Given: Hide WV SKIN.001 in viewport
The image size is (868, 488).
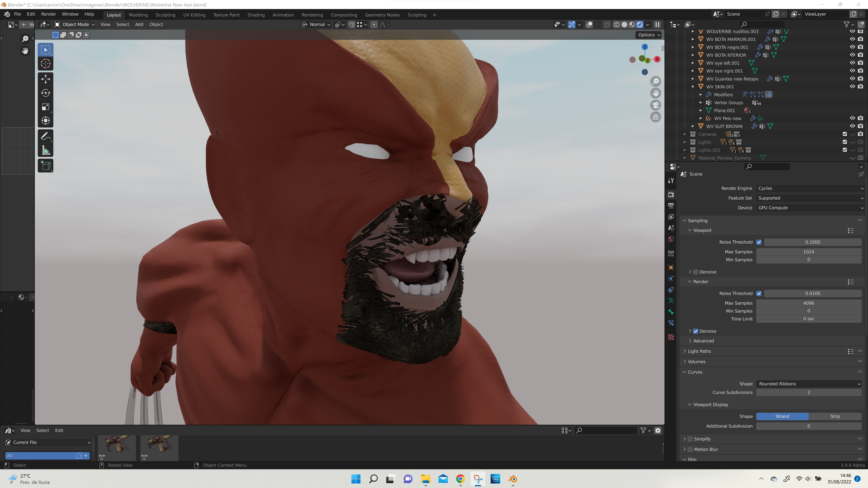Looking at the screenshot, I should point(852,87).
